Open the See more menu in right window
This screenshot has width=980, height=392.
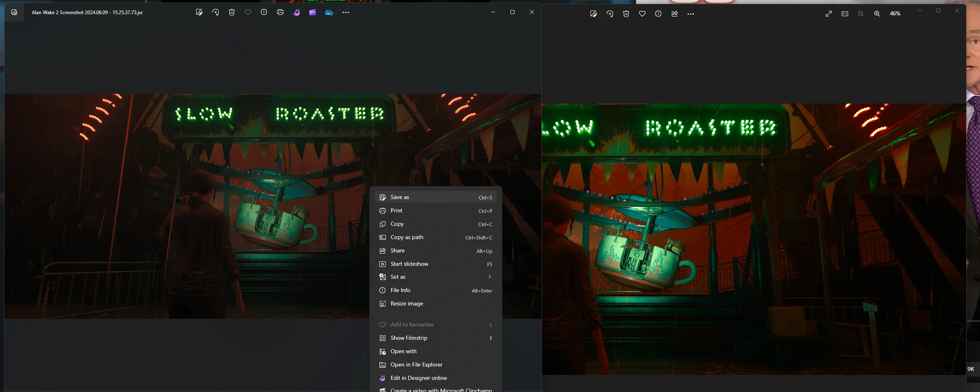(x=691, y=14)
